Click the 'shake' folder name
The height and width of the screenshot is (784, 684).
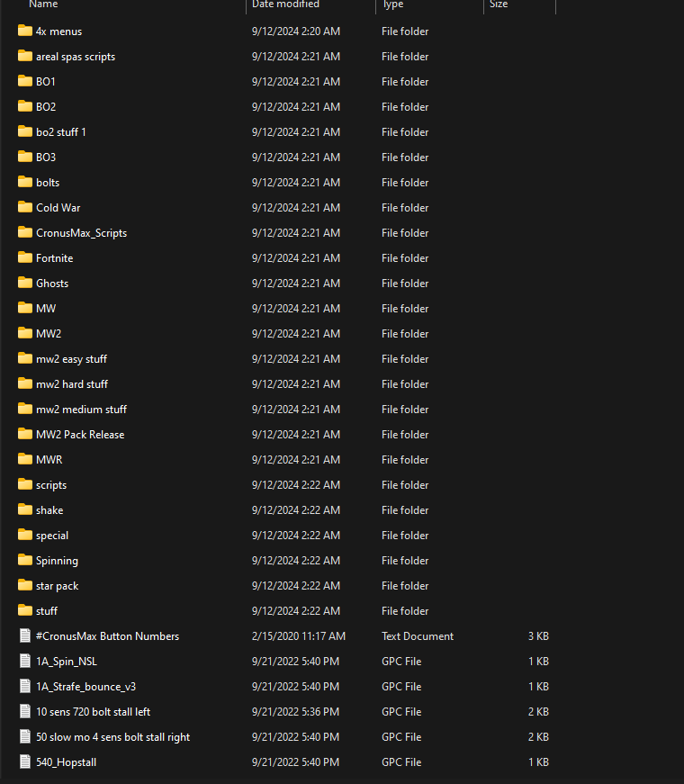[x=49, y=510]
